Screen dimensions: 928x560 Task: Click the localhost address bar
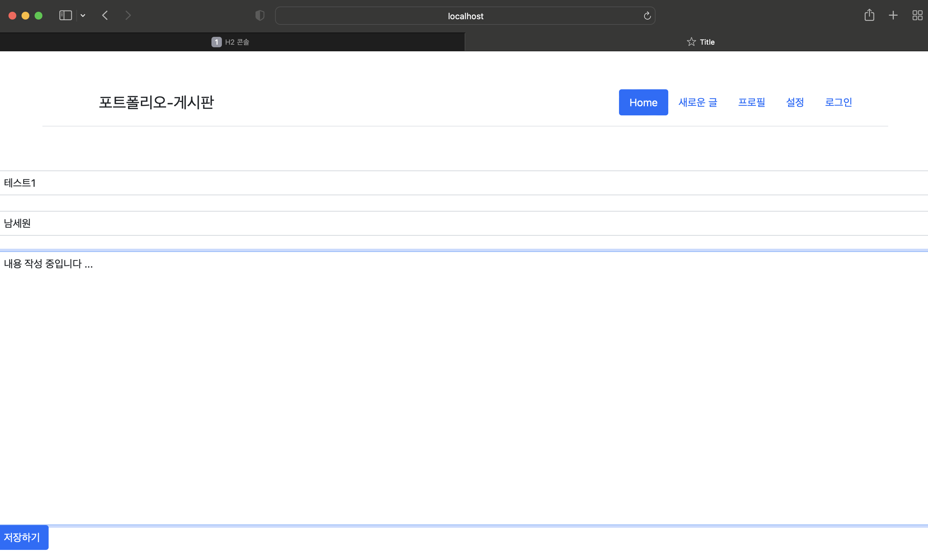point(465,16)
